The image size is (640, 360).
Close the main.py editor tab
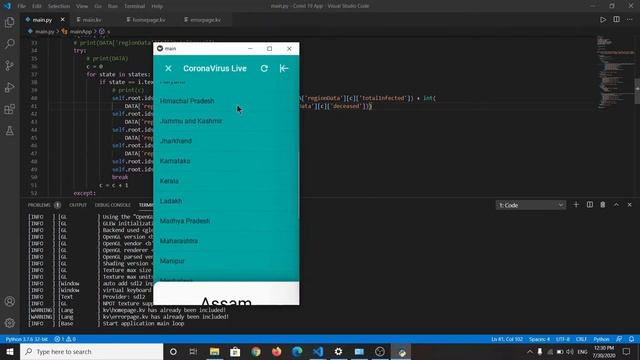(62, 20)
